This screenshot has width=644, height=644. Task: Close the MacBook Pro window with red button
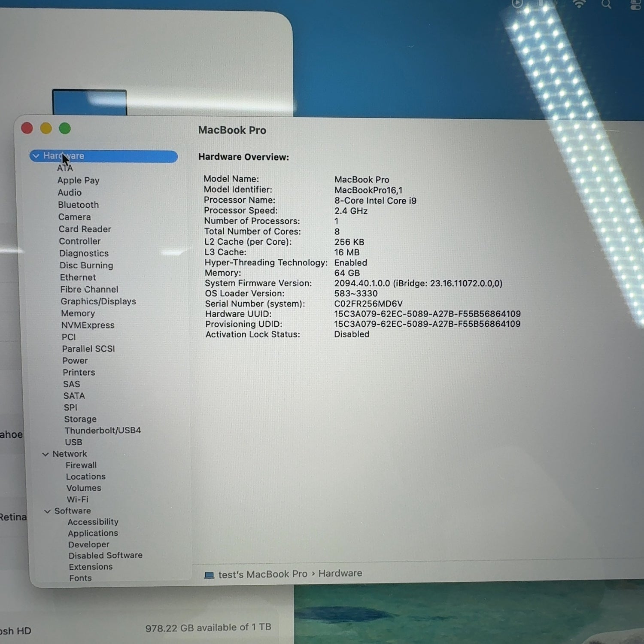click(x=27, y=128)
